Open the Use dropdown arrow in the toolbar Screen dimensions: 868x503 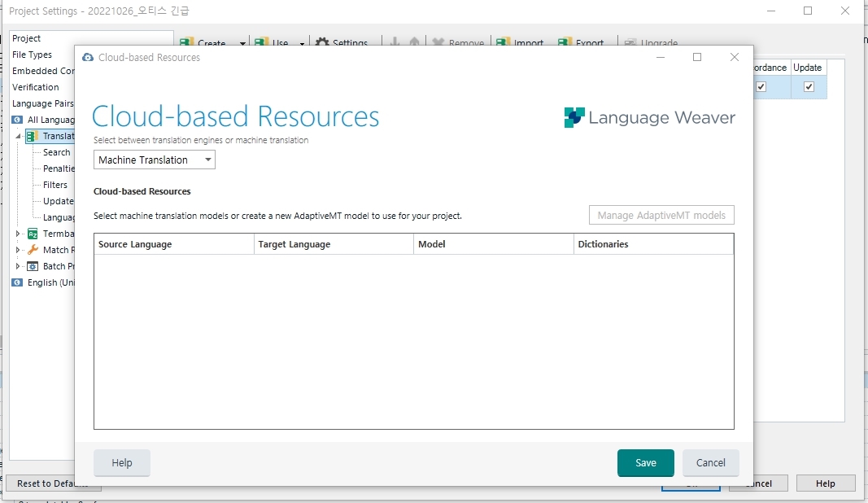(302, 42)
